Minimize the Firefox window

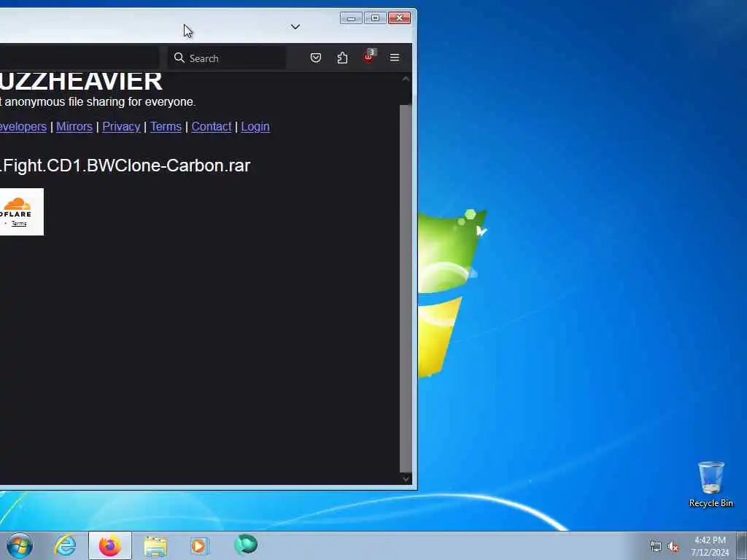click(x=351, y=18)
